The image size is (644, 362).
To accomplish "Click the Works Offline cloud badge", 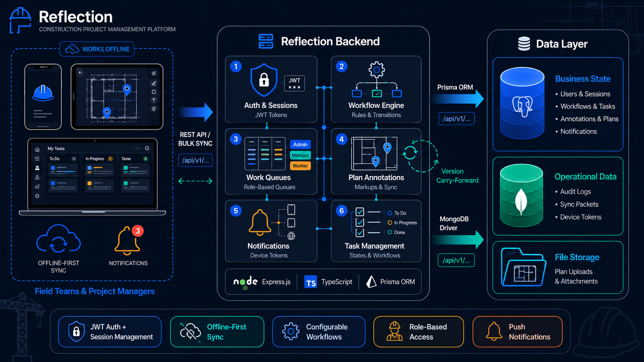I will [x=97, y=49].
